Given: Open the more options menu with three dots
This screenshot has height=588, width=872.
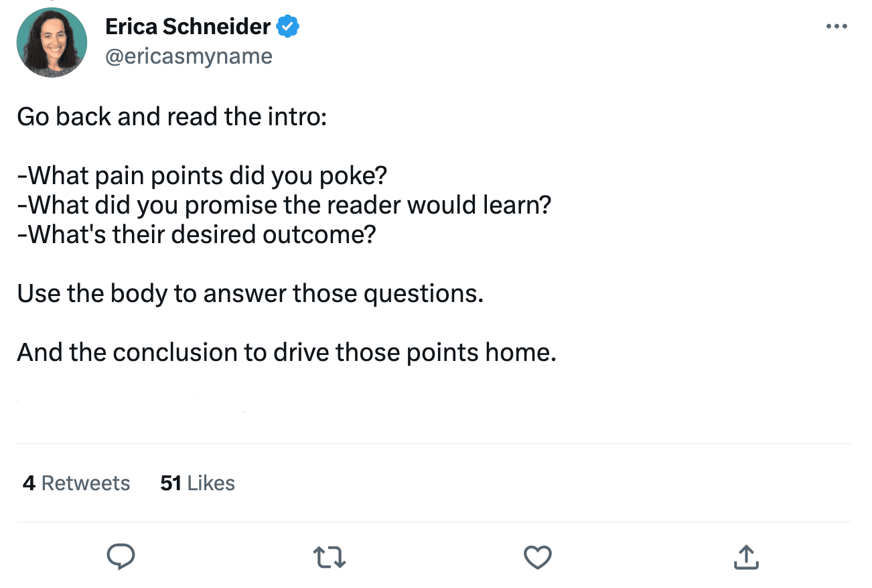Looking at the screenshot, I should click(x=836, y=26).
